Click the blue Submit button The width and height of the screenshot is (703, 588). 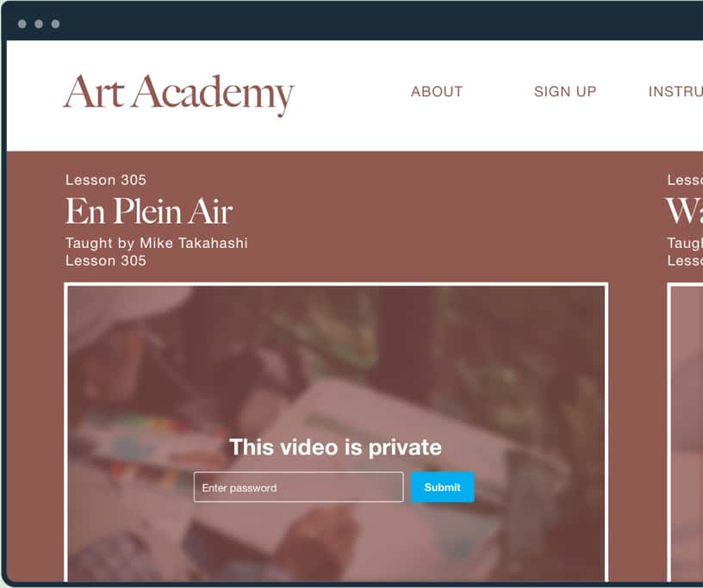(x=443, y=487)
